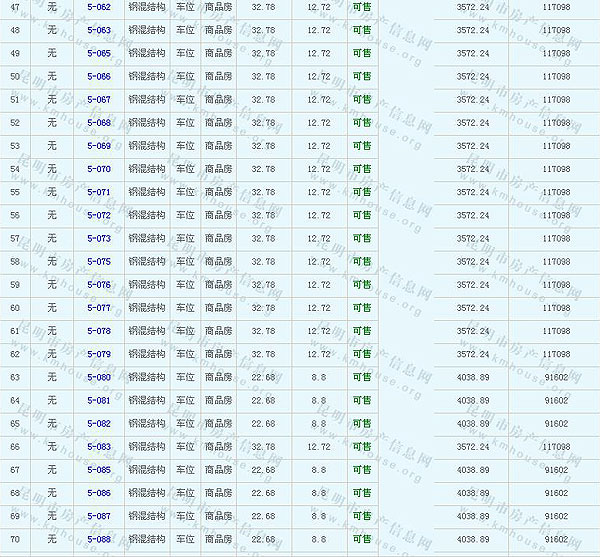Viewport: 600px width, 557px height.
Task: Open the 5-069 parking unit link
Action: (99, 146)
